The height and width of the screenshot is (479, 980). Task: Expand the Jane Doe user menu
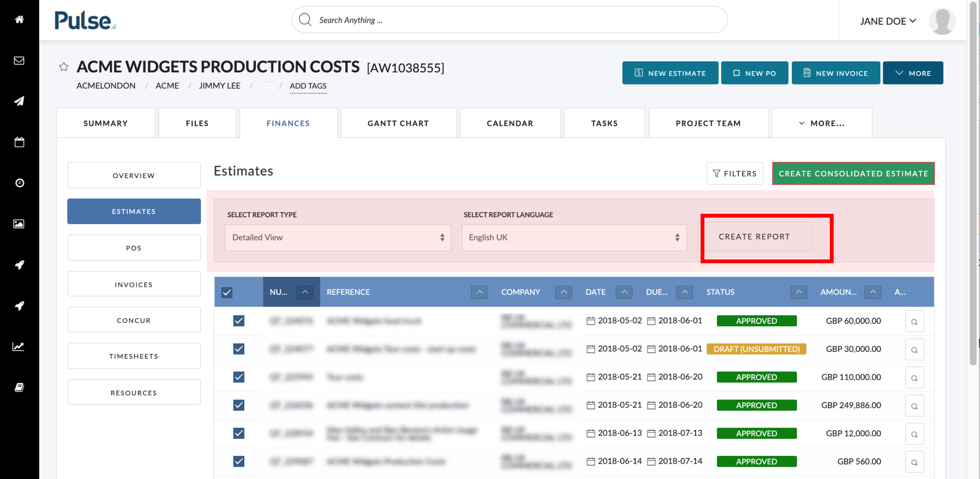(888, 21)
